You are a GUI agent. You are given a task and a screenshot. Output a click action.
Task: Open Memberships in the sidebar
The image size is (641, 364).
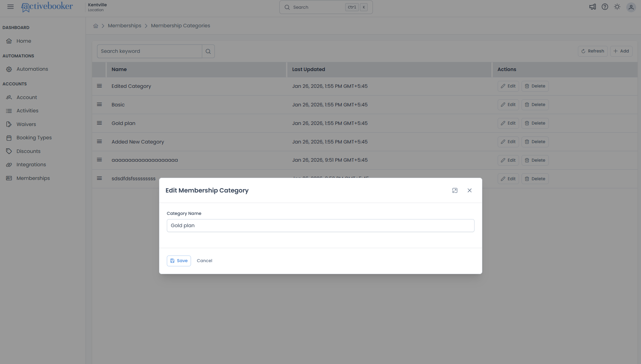(33, 178)
